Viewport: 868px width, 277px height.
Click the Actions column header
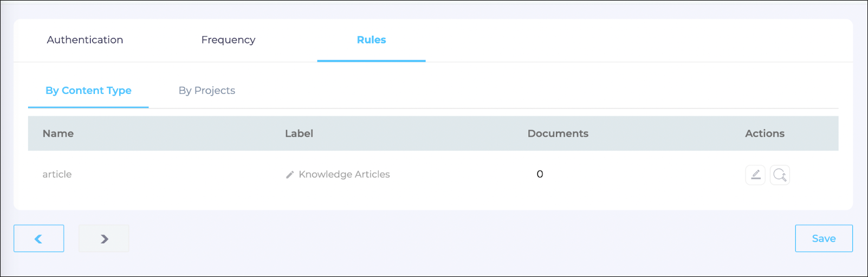point(765,133)
